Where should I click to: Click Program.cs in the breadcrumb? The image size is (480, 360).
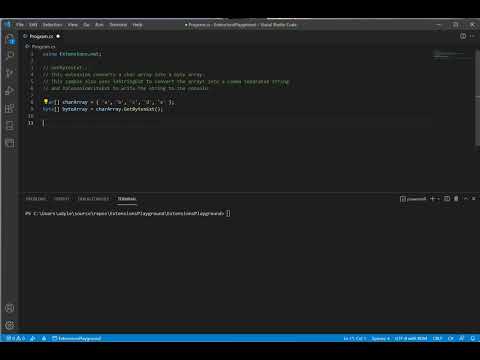(43, 47)
